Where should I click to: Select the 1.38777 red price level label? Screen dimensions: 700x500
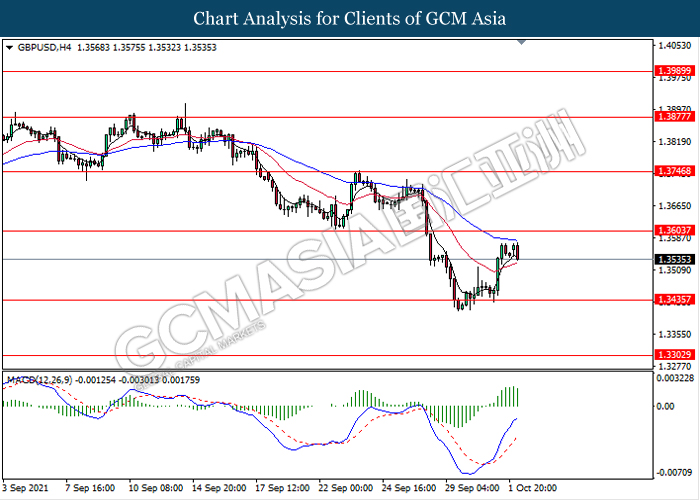click(675, 117)
